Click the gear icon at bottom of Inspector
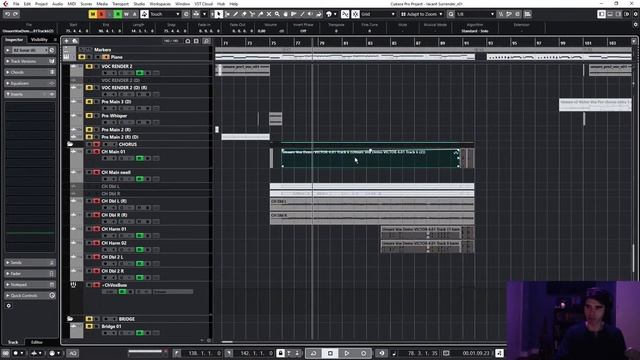This screenshot has height=360, width=640. [9, 306]
